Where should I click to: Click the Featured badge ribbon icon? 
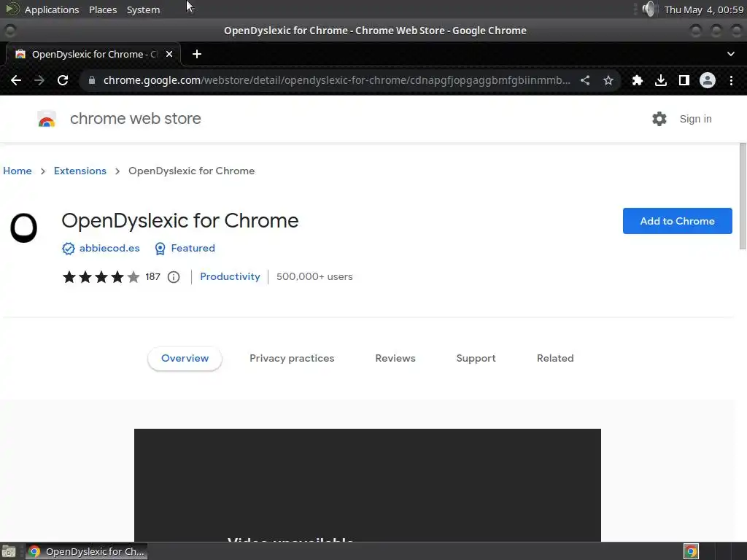point(160,249)
